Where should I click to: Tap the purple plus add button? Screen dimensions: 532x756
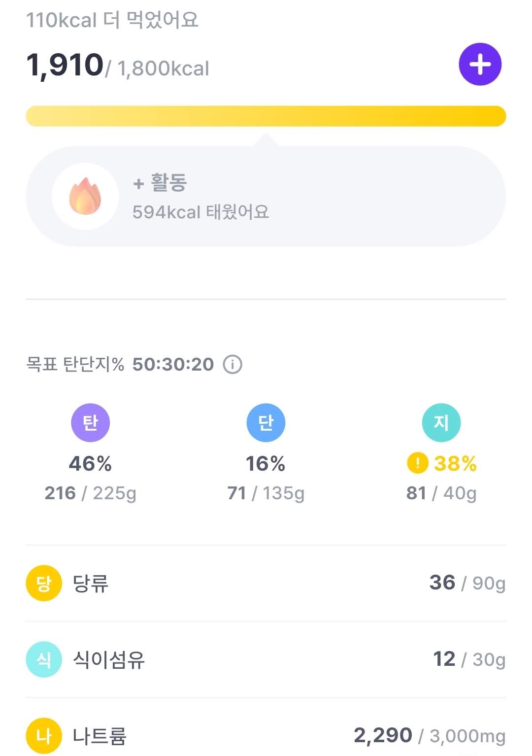pos(480,64)
